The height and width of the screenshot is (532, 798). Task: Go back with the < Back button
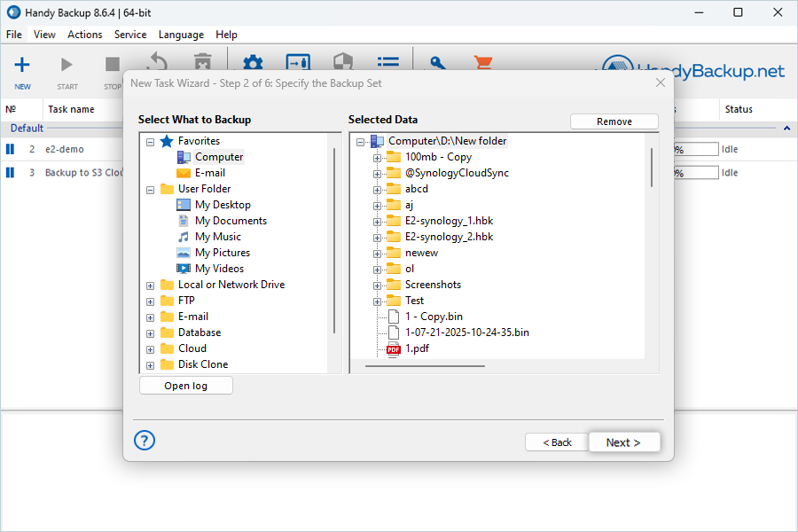pyautogui.click(x=557, y=442)
